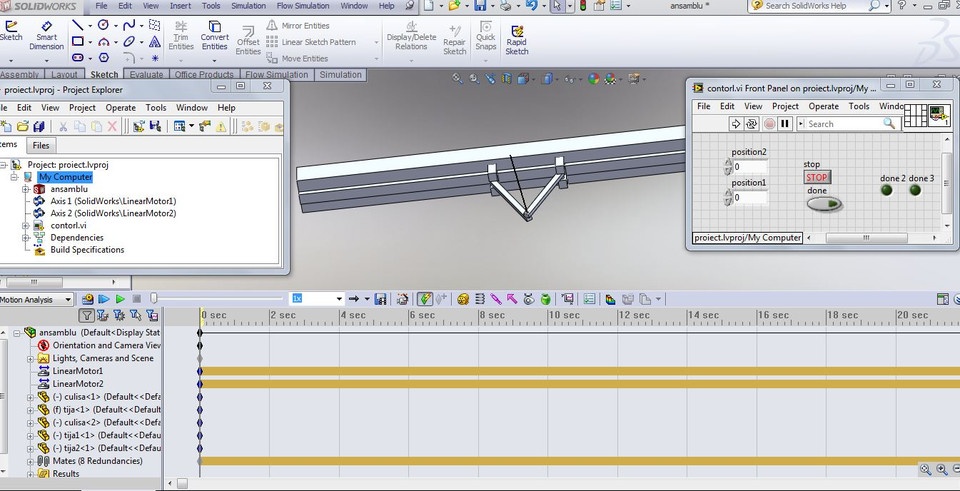The image size is (960, 491).
Task: Select the Corner Rectangle tool
Action: point(78,42)
